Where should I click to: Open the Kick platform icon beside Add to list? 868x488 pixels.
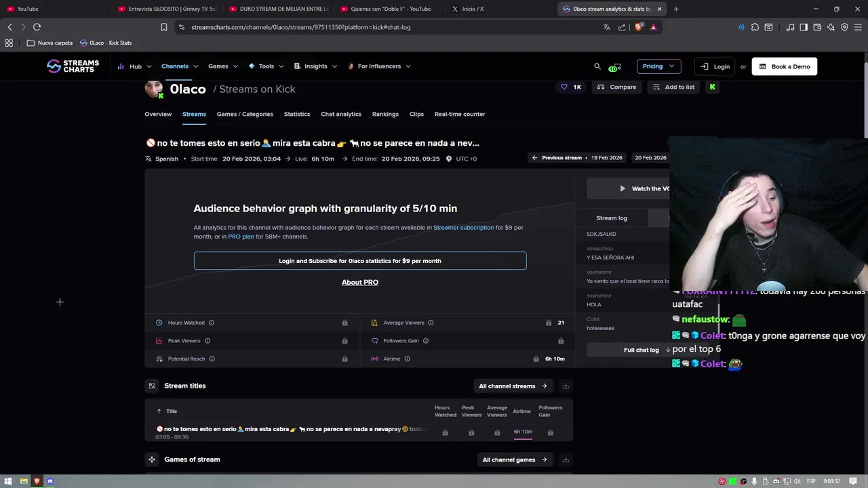712,87
